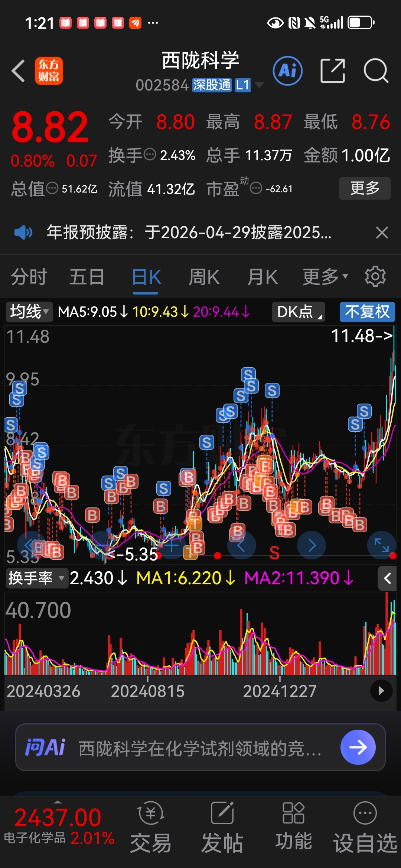This screenshot has height=868, width=401.
Task: Zoom out chart with minus button
Action: pyautogui.click(x=102, y=545)
